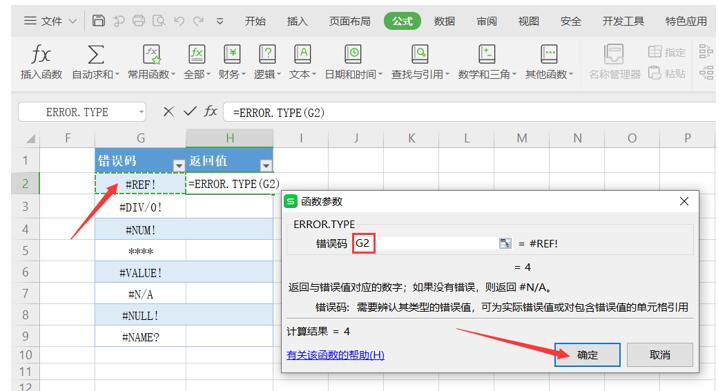719x391 pixels.
Task: Switch to the 开始 tab
Action: [255, 21]
